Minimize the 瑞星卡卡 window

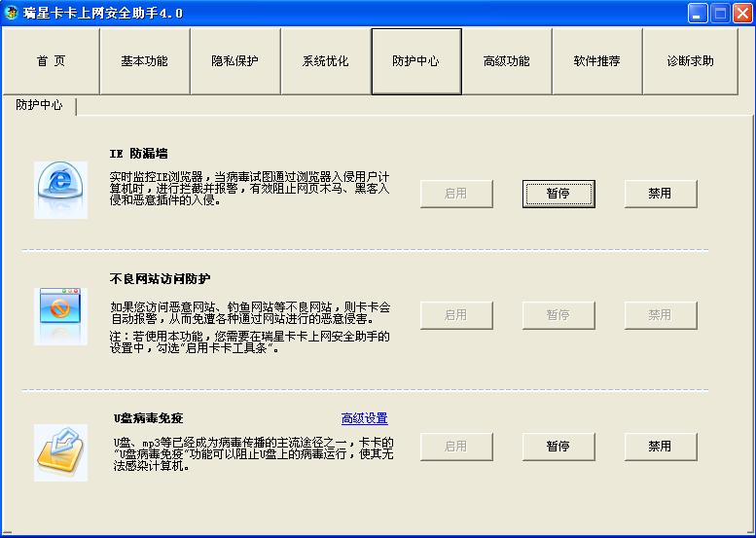point(698,13)
